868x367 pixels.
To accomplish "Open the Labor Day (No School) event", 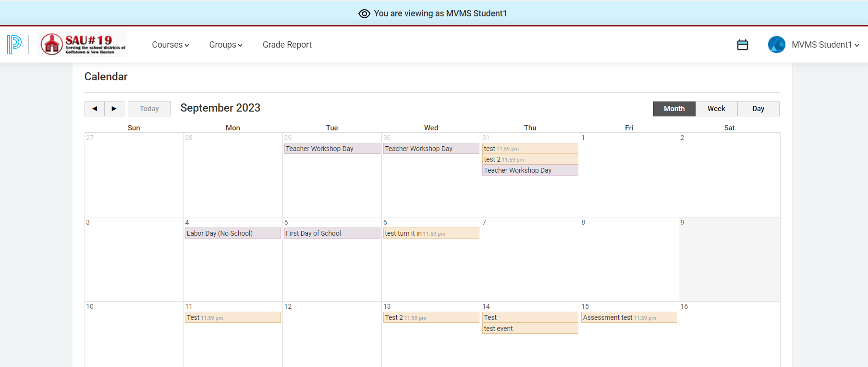I will click(x=232, y=233).
